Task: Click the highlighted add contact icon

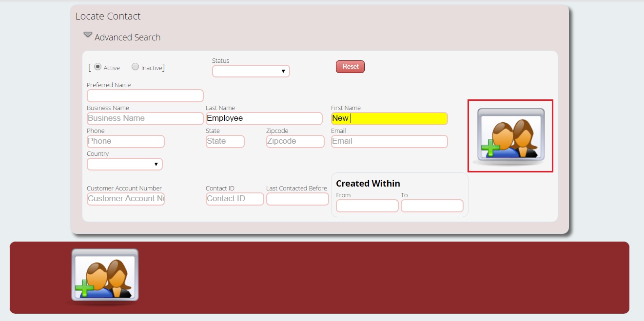Action: click(x=510, y=135)
